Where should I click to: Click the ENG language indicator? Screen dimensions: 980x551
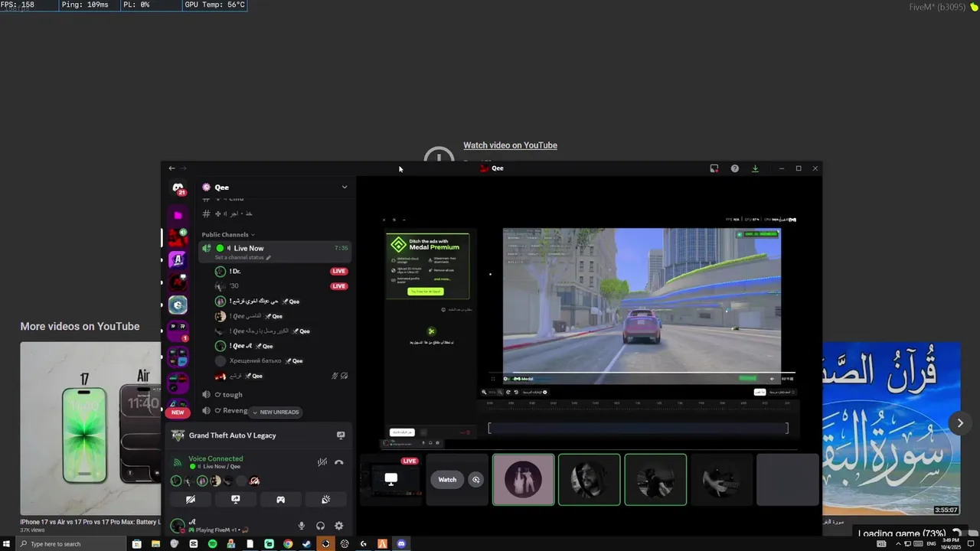(x=931, y=544)
